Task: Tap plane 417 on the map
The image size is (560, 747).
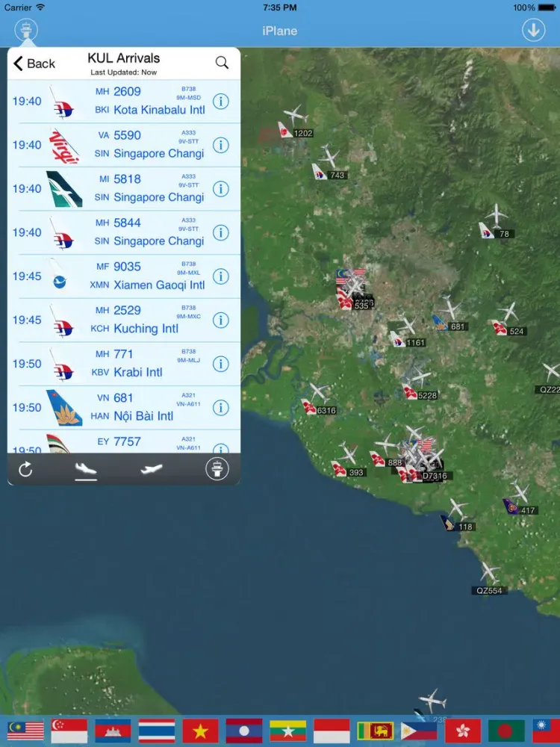Action: coord(520,499)
